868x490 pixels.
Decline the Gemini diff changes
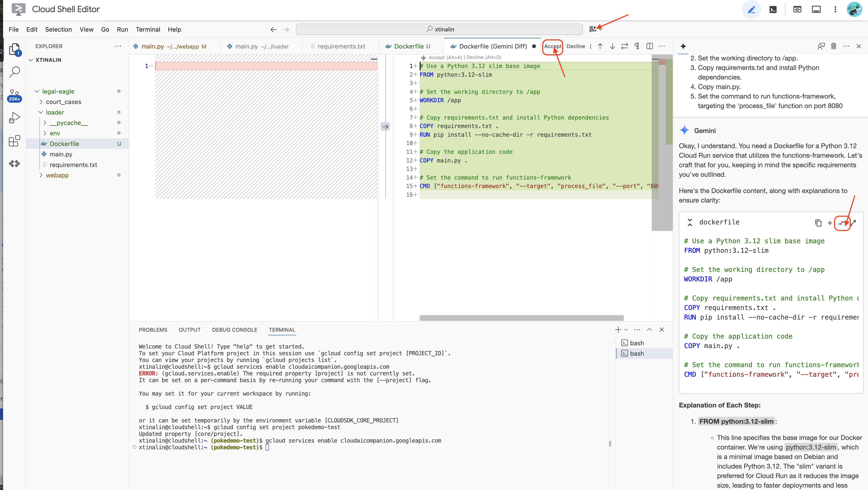click(575, 46)
